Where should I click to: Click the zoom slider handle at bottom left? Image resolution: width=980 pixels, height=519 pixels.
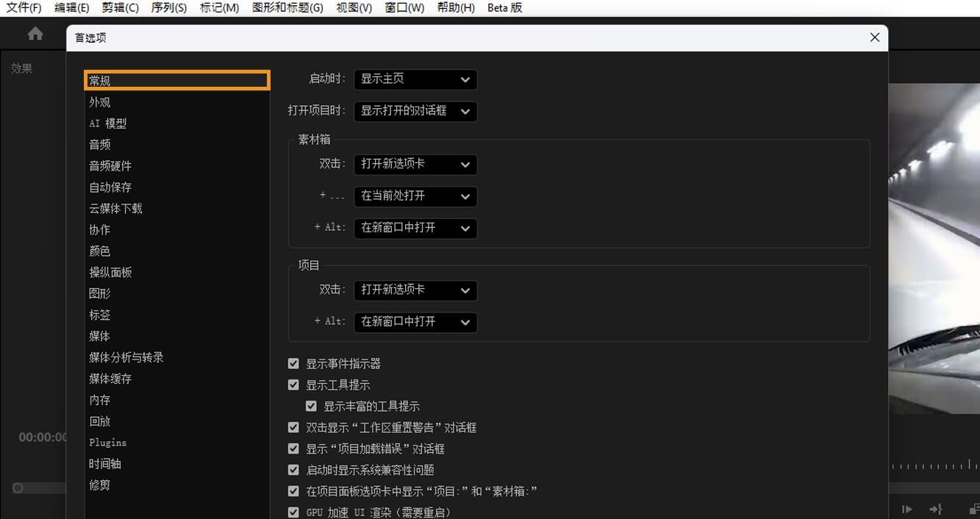18,487
